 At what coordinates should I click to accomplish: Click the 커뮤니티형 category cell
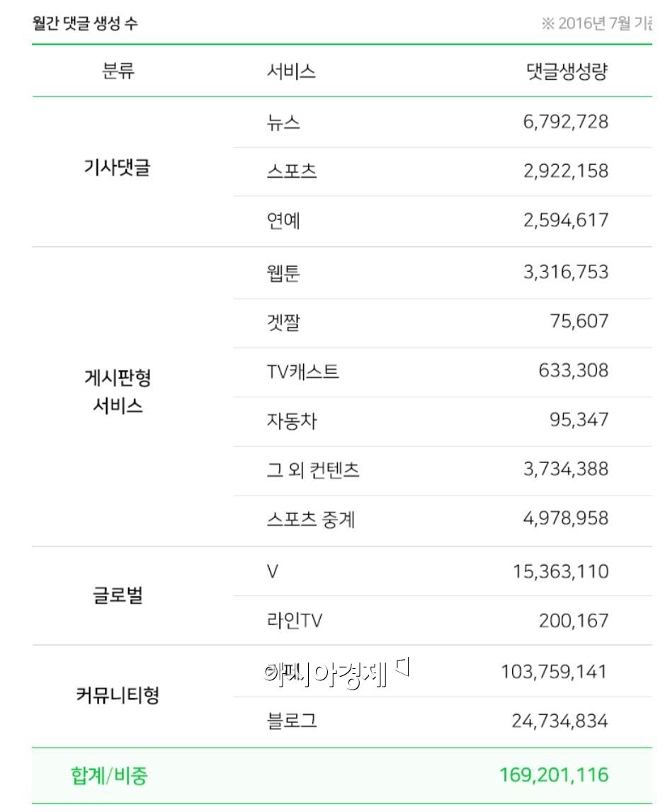118,695
